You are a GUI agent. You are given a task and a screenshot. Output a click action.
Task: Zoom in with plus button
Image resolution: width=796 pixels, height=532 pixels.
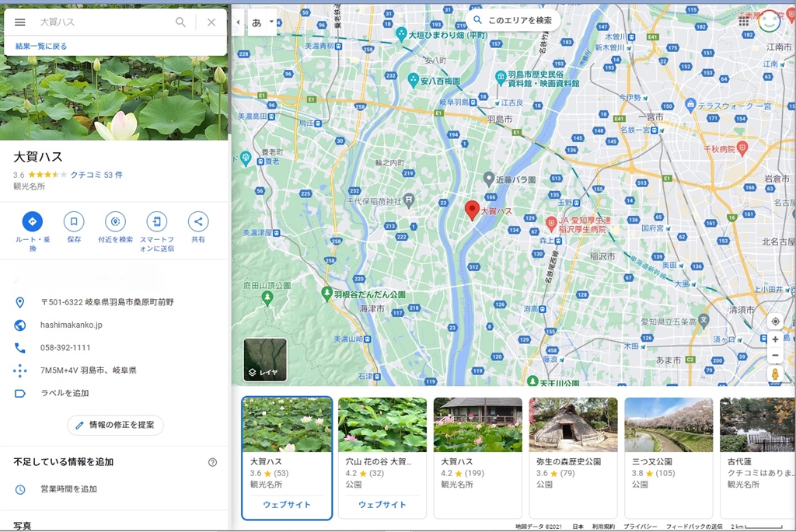[775, 339]
